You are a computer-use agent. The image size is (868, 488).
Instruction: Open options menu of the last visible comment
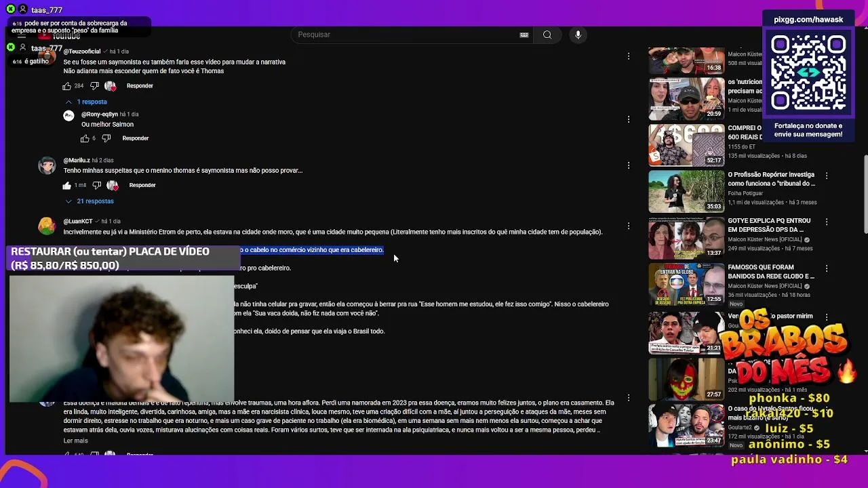(629, 398)
